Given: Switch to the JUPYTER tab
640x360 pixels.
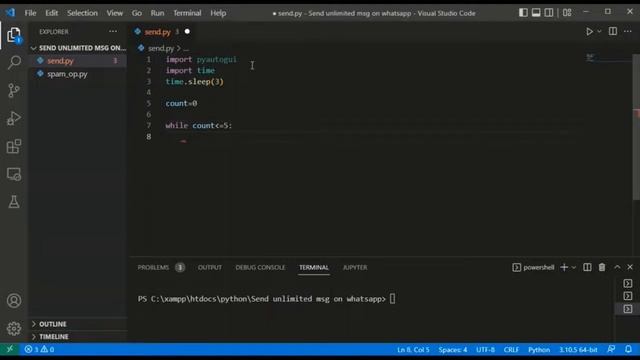Looking at the screenshot, I should (355, 267).
